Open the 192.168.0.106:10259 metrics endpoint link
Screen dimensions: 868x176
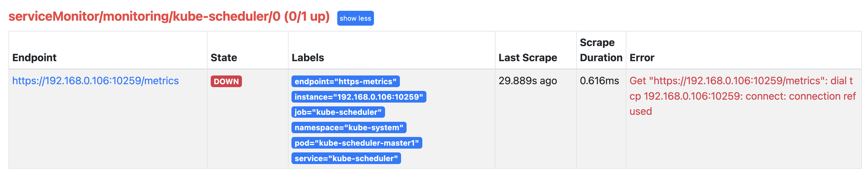[95, 81]
